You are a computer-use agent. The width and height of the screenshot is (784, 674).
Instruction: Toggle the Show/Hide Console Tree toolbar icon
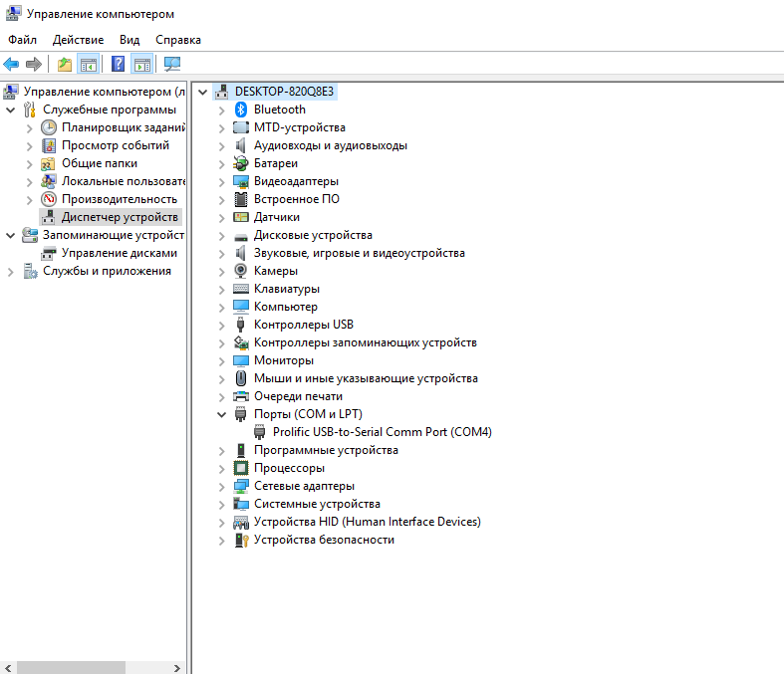pyautogui.click(x=89, y=64)
